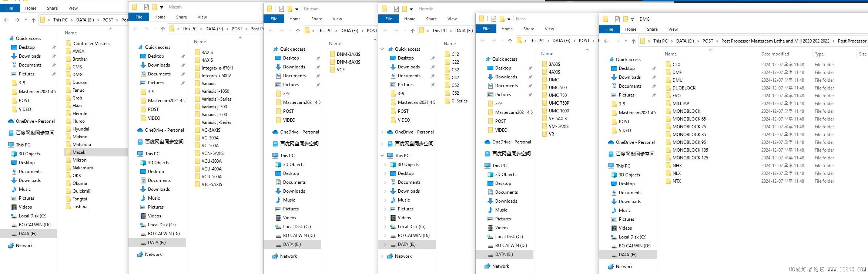Collapse Quick access in the Hermle sidebar
868x274 pixels.
click(x=382, y=49)
